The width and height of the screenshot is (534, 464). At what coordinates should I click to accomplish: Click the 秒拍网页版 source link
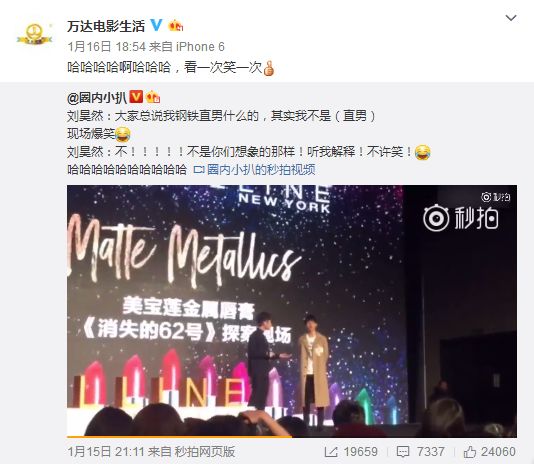(x=205, y=452)
